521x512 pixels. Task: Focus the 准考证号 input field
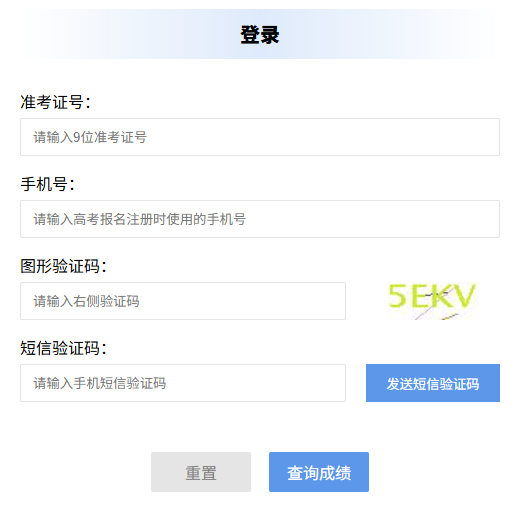260,137
